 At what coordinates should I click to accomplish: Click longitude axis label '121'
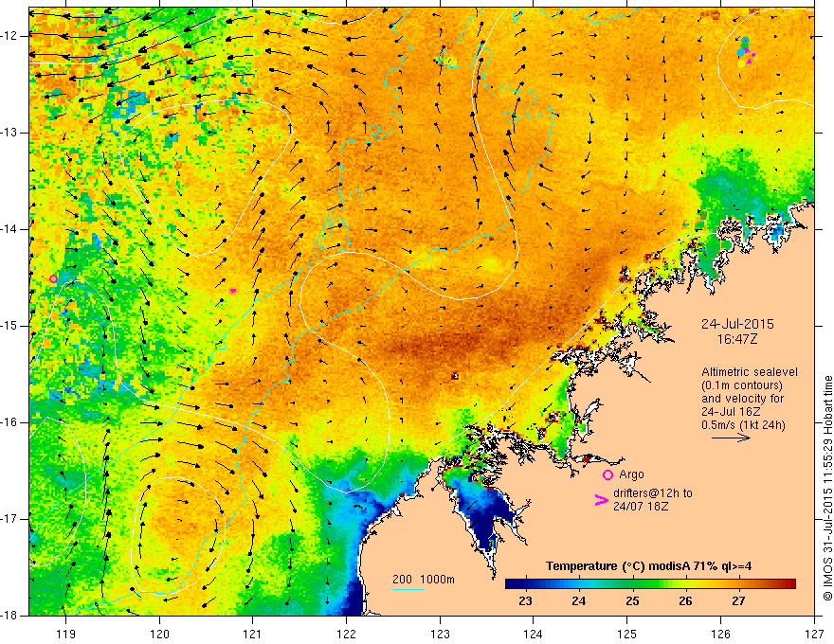253,634
